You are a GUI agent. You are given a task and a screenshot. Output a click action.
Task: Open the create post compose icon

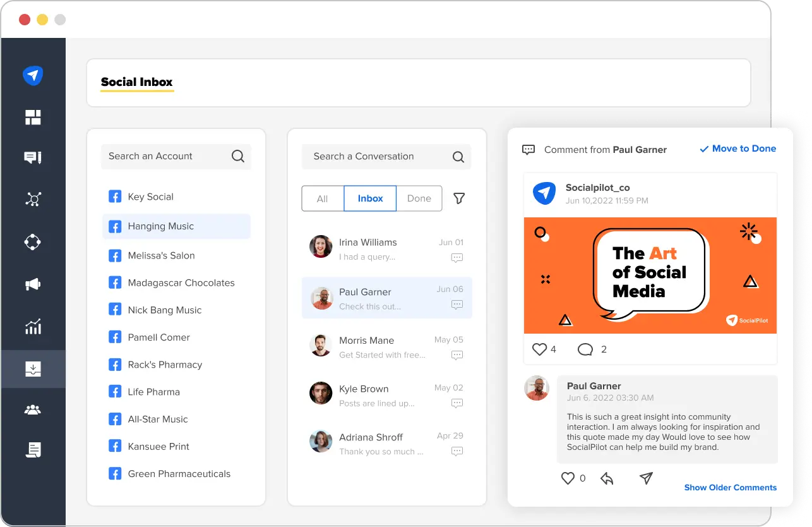click(33, 158)
